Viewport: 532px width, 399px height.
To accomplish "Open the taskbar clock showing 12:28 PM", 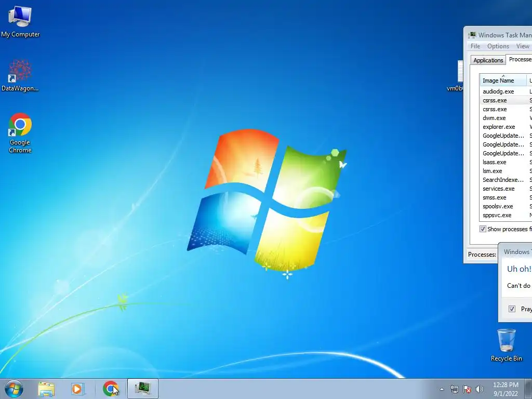I will pos(506,389).
